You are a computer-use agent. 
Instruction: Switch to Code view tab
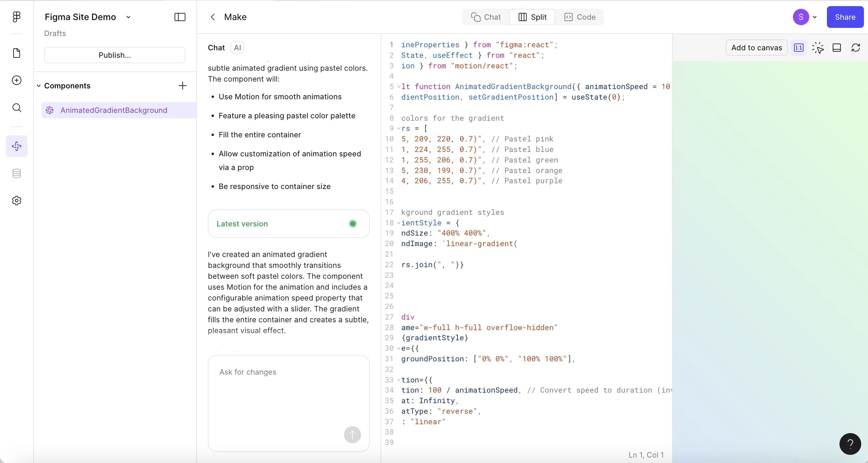(579, 17)
